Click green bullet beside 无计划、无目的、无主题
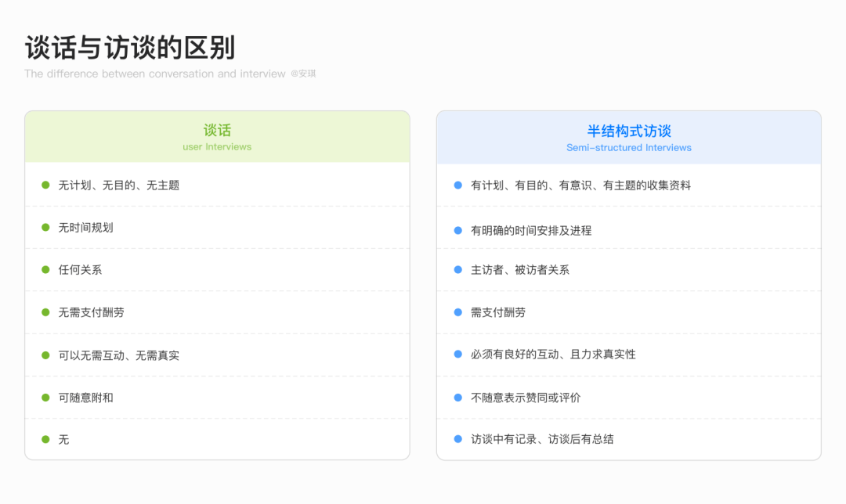The width and height of the screenshot is (846, 504). (x=46, y=185)
